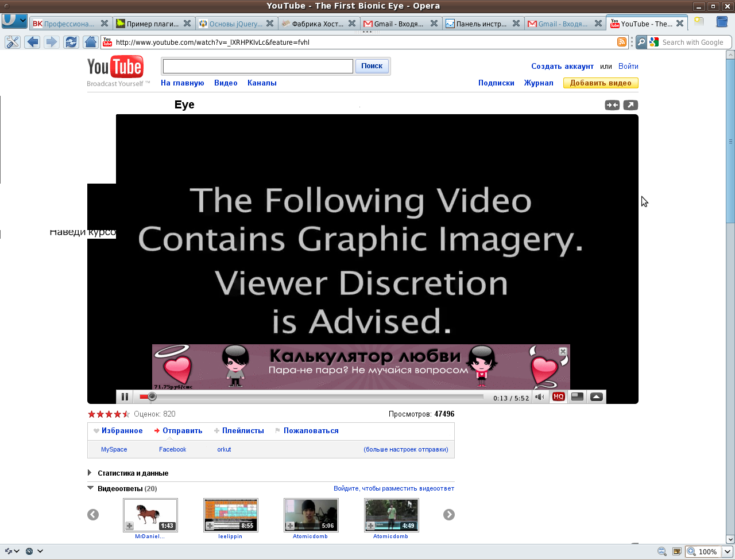The image size is (735, 560).
Task: Open the Каналы menu item
Action: pos(262,83)
